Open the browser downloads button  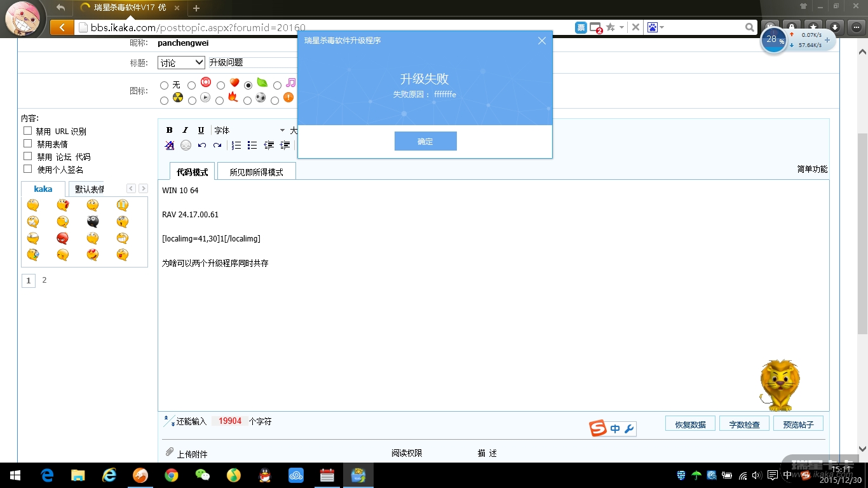coord(835,27)
